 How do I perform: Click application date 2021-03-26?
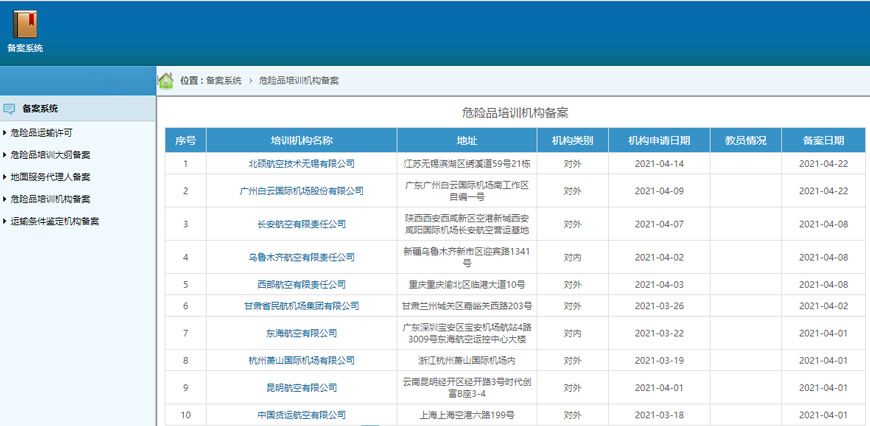click(659, 306)
